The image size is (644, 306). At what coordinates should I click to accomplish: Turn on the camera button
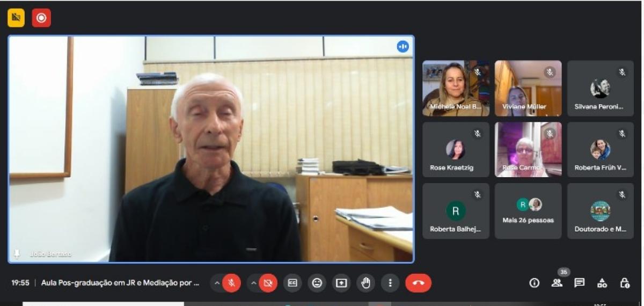(x=268, y=283)
